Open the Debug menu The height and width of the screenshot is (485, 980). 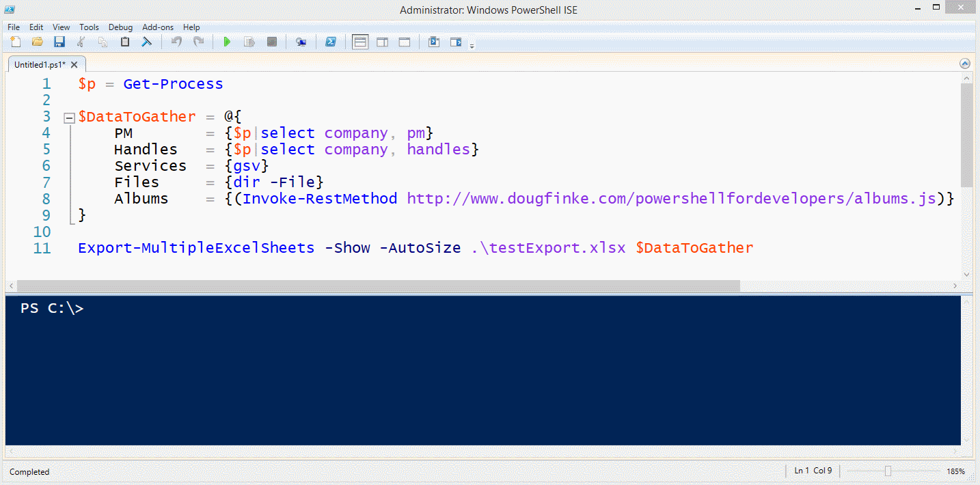[x=120, y=27]
